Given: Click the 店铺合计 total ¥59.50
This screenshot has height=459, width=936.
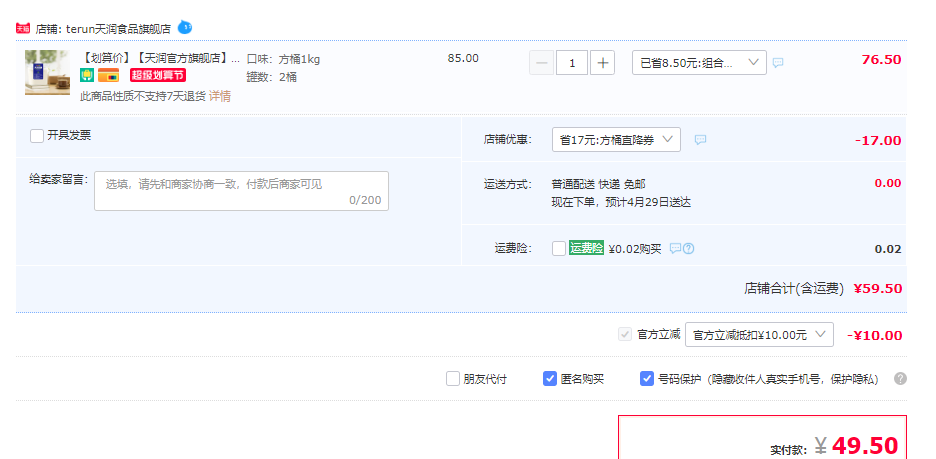Looking at the screenshot, I should (878, 289).
